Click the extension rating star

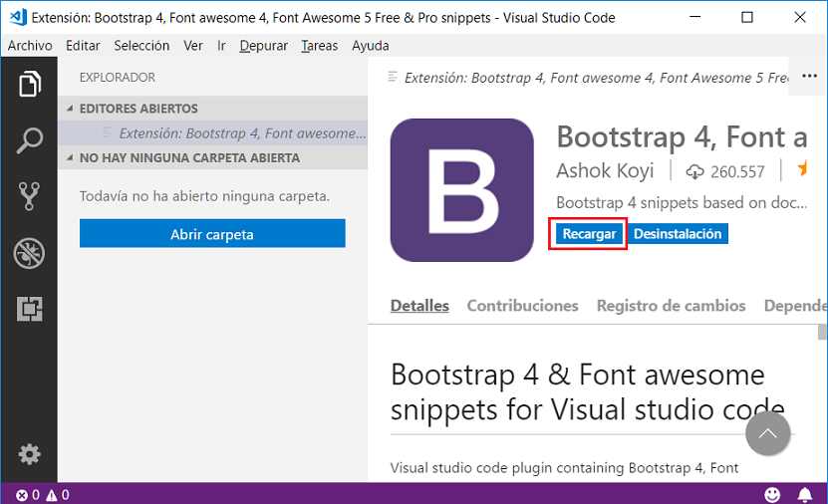[x=803, y=169]
